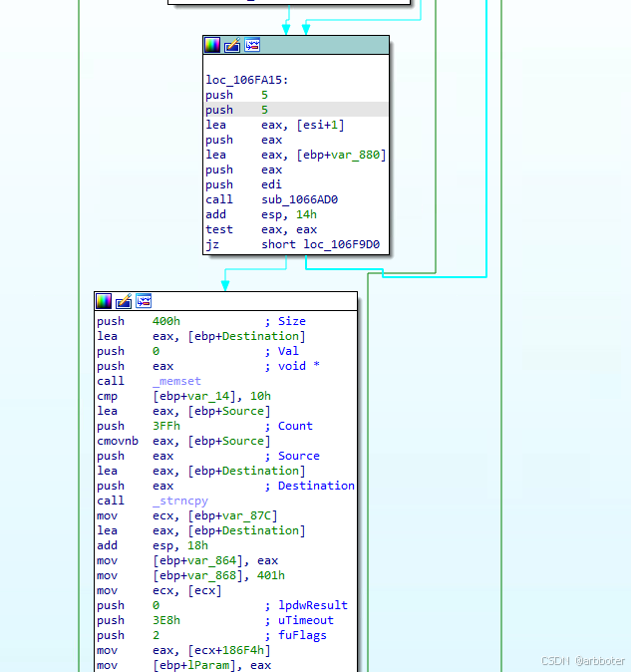Click the '3E8h' timeout value
631x672 pixels.
coord(166,620)
